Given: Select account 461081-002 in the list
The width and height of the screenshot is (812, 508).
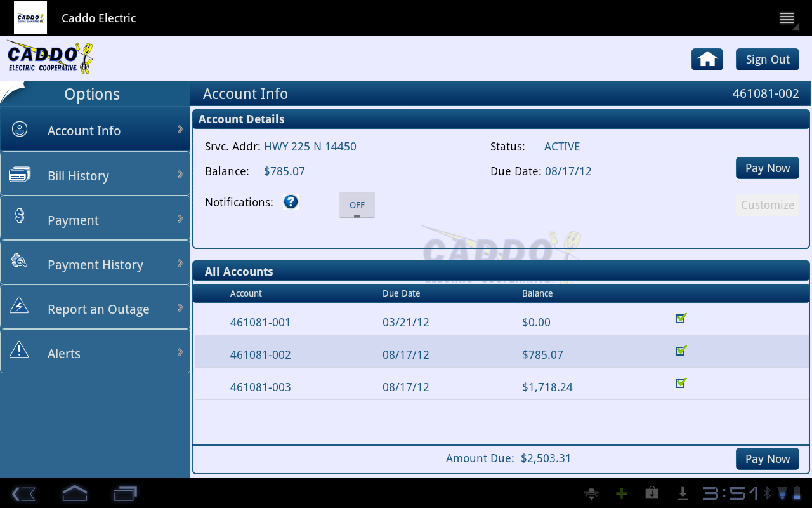Looking at the screenshot, I should pos(501,352).
